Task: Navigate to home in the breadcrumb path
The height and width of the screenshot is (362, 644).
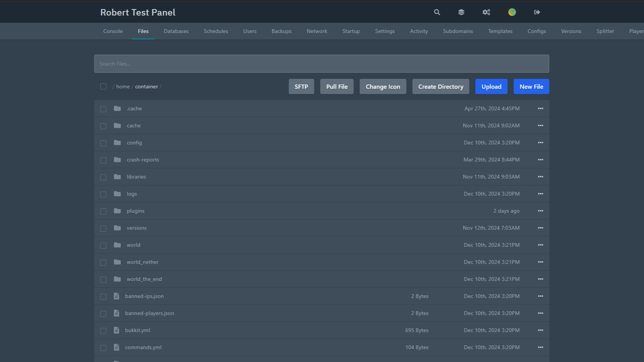Action: pyautogui.click(x=123, y=86)
